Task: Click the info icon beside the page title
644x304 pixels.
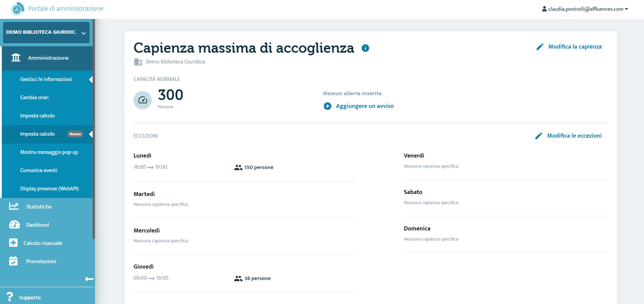Action: coord(365,48)
